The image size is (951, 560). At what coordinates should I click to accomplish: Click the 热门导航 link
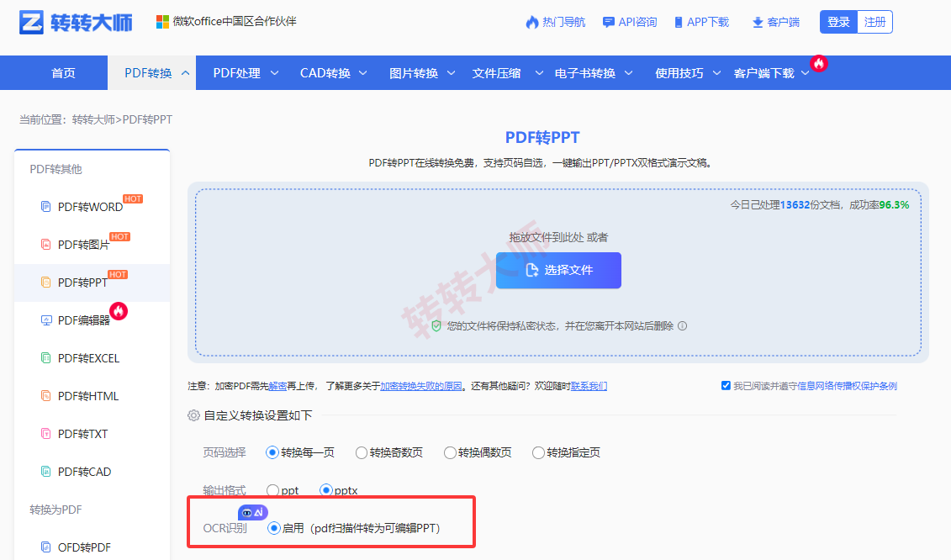563,23
